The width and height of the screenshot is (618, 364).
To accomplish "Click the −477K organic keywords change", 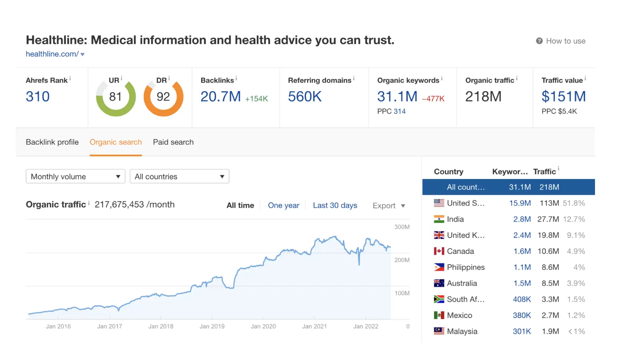I will 433,99.
